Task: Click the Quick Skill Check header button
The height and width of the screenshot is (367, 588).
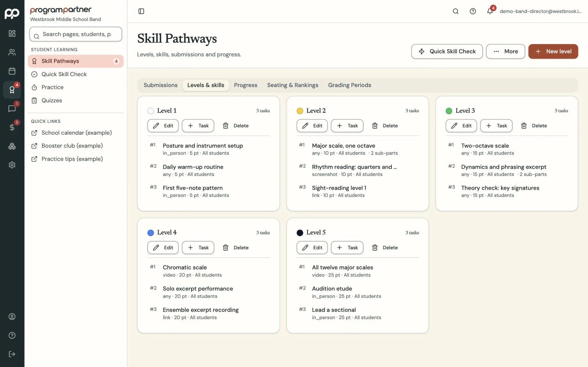Action: coord(447,51)
